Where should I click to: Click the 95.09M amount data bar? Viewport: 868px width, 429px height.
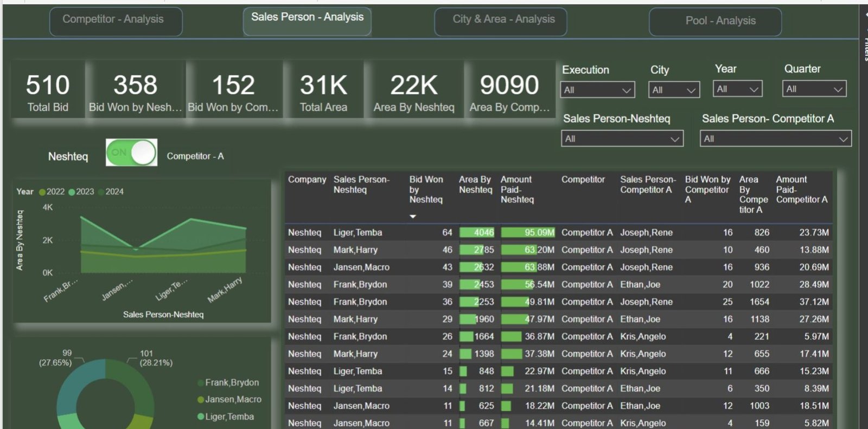point(527,233)
